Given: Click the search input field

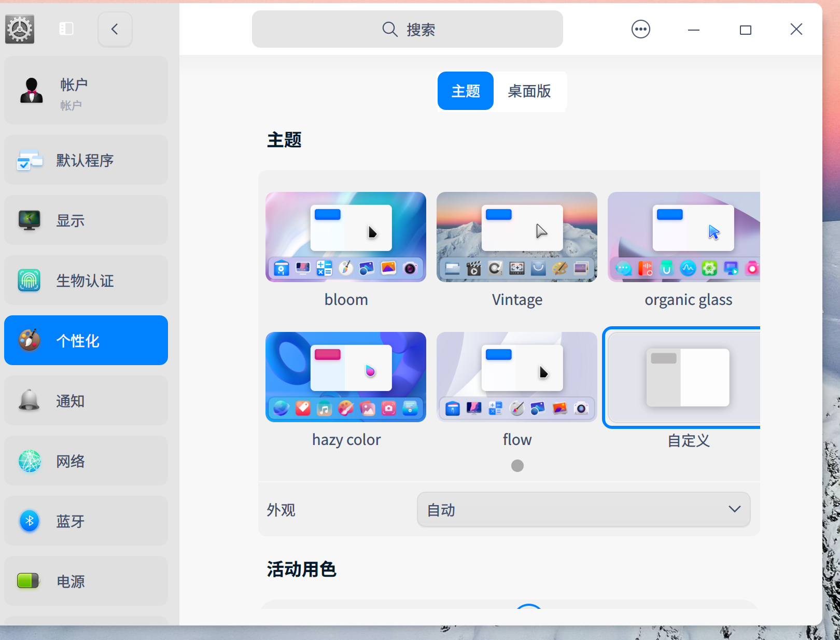Looking at the screenshot, I should pyautogui.click(x=408, y=29).
